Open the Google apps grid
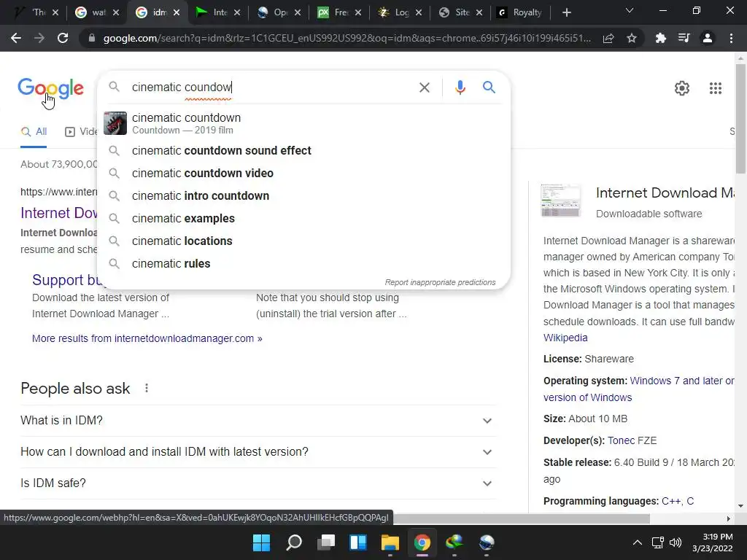747x560 pixels. (x=715, y=88)
